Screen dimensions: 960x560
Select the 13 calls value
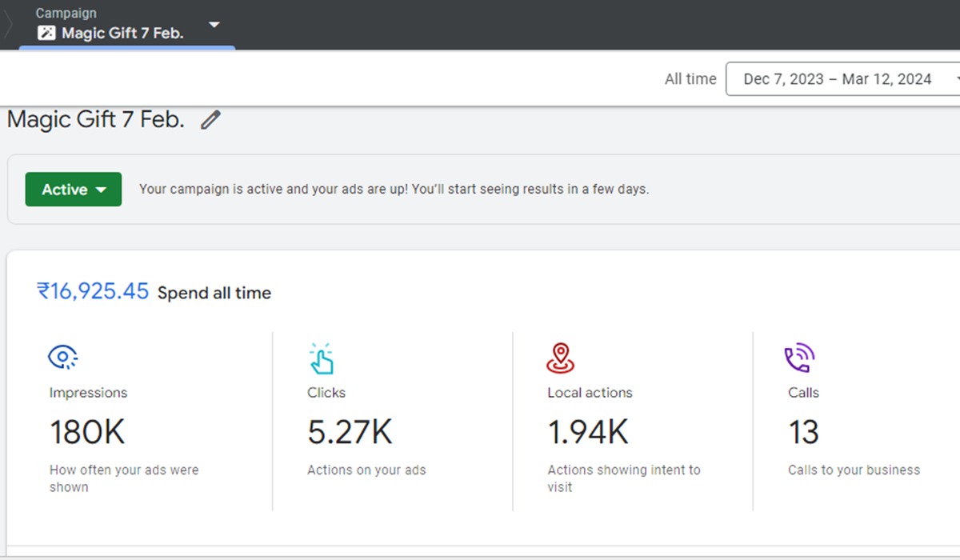coord(803,433)
